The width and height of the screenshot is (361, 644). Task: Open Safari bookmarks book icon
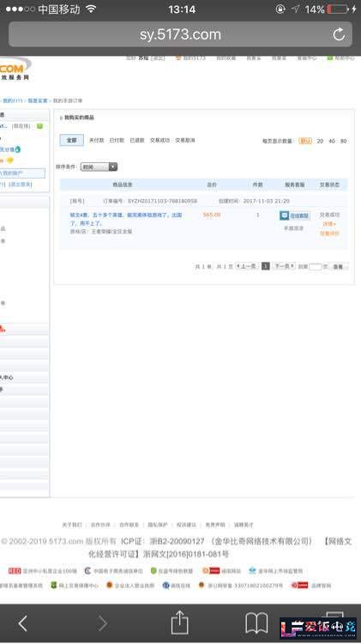tap(256, 623)
